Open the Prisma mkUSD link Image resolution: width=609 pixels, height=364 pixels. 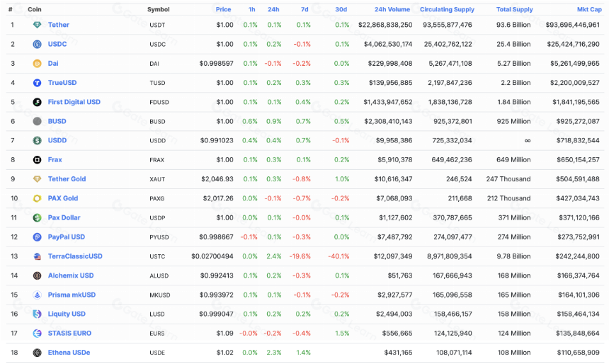point(72,295)
